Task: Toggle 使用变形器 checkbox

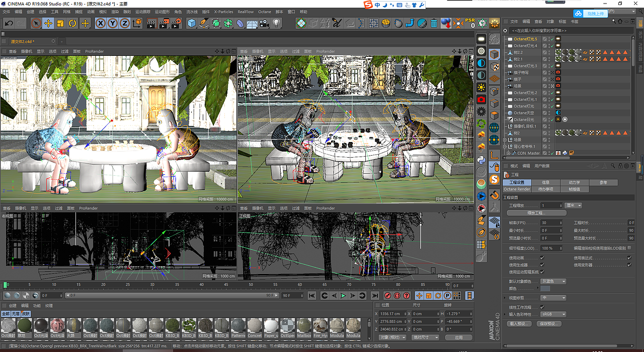Action: 629,265
